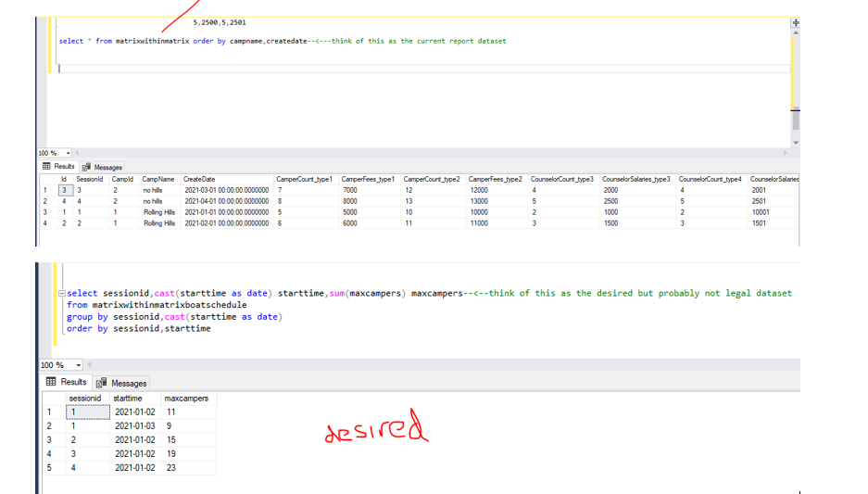Viewport: 868px width, 494px height.
Task: Select the CreateDate cell 2021-04-01 00:00:00.0000000
Action: (x=227, y=202)
